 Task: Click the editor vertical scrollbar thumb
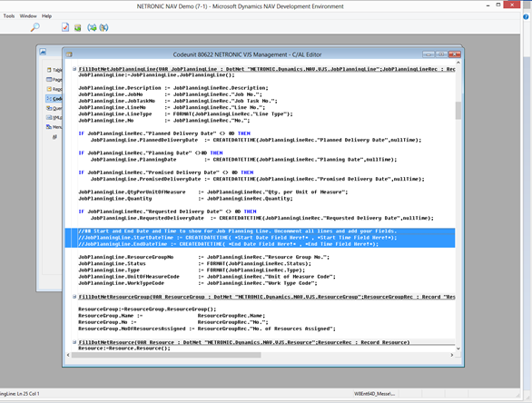pyautogui.click(x=458, y=111)
